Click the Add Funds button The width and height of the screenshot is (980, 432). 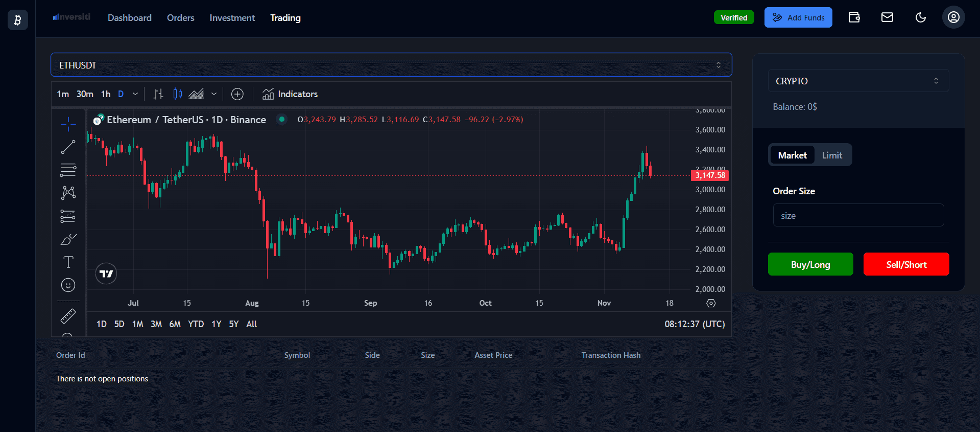click(798, 17)
